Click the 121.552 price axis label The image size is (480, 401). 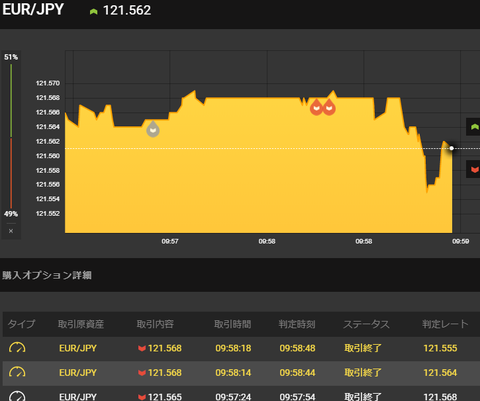48,213
